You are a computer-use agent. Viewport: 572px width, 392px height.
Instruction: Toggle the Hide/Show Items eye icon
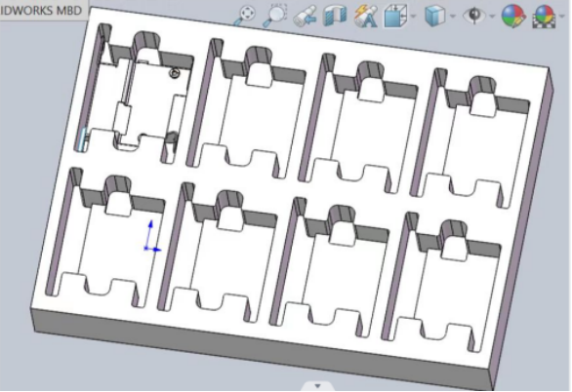click(x=474, y=16)
